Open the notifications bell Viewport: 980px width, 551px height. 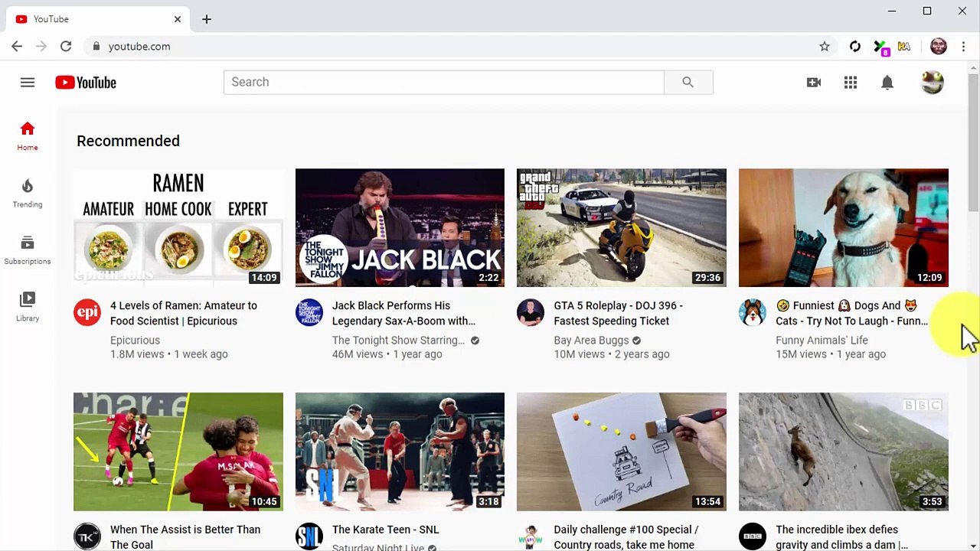[x=887, y=83]
